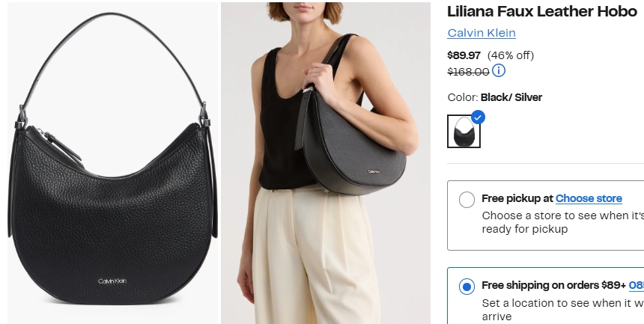Click the 'Free pickup at' label text
The height and width of the screenshot is (324, 644).
click(x=517, y=198)
